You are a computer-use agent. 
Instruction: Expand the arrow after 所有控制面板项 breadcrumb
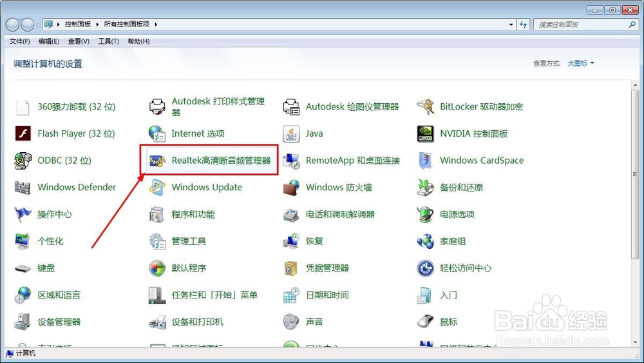tap(156, 25)
